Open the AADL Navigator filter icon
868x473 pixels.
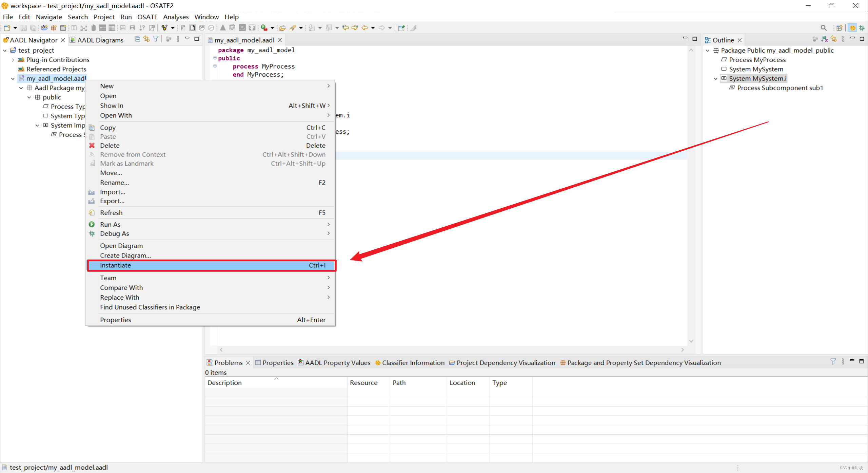pos(156,39)
